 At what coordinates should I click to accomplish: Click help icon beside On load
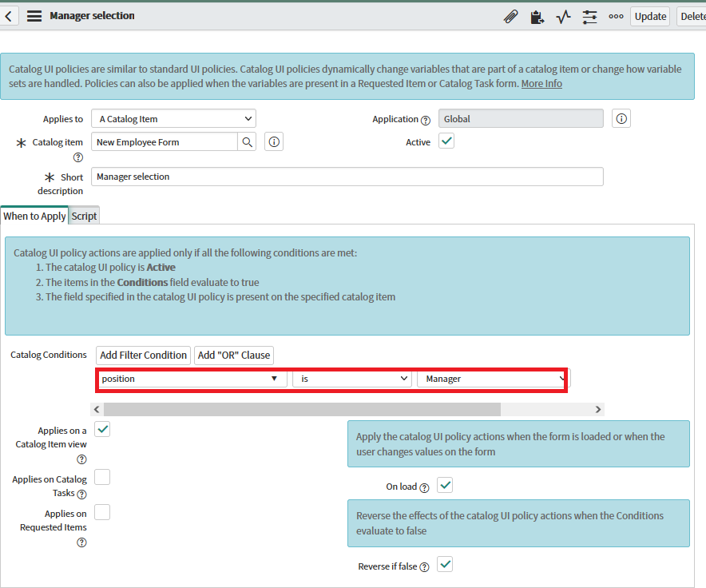pos(424,488)
